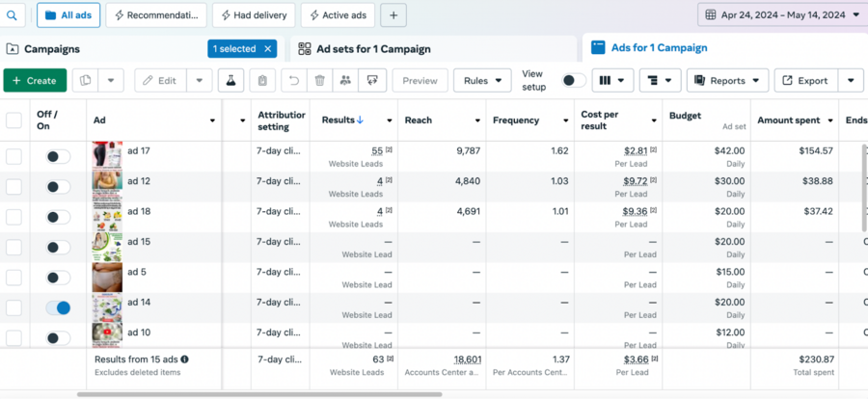Turn off the ad 14 switch
868x399 pixels.
(x=58, y=307)
